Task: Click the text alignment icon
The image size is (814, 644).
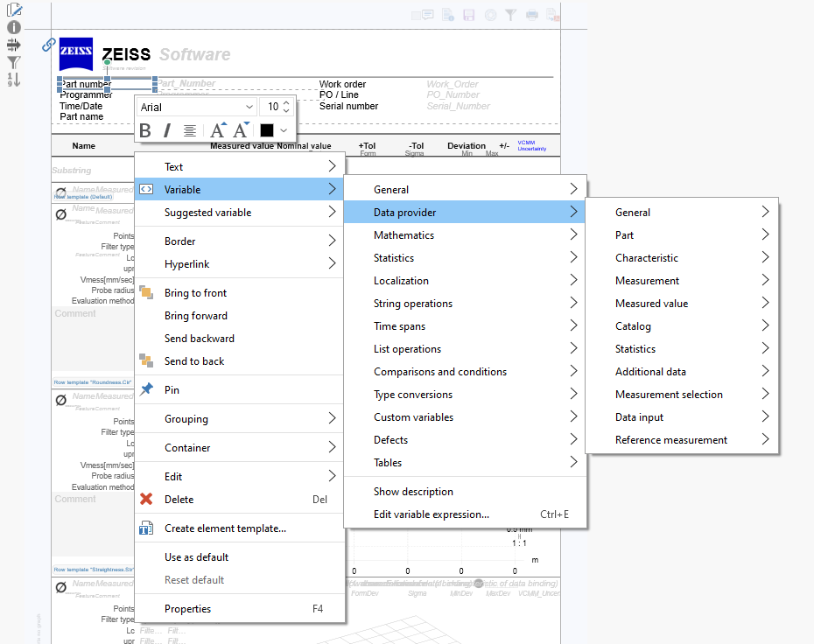Action: tap(190, 130)
